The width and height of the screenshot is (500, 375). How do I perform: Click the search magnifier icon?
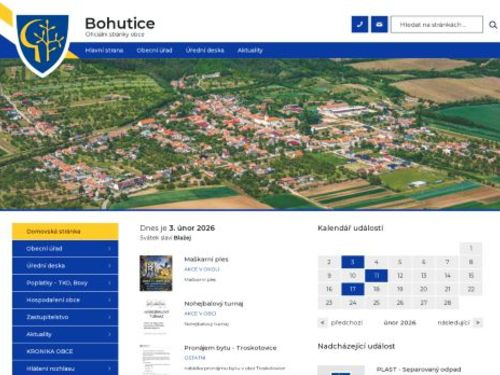pos(493,25)
